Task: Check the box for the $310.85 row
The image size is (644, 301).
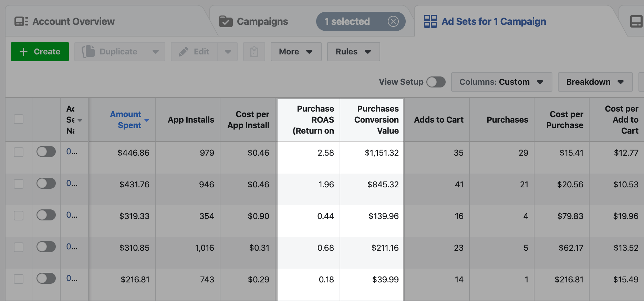Action: [x=19, y=247]
